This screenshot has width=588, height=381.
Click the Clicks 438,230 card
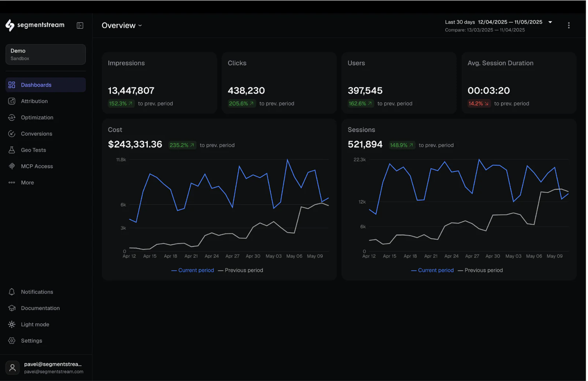point(279,83)
